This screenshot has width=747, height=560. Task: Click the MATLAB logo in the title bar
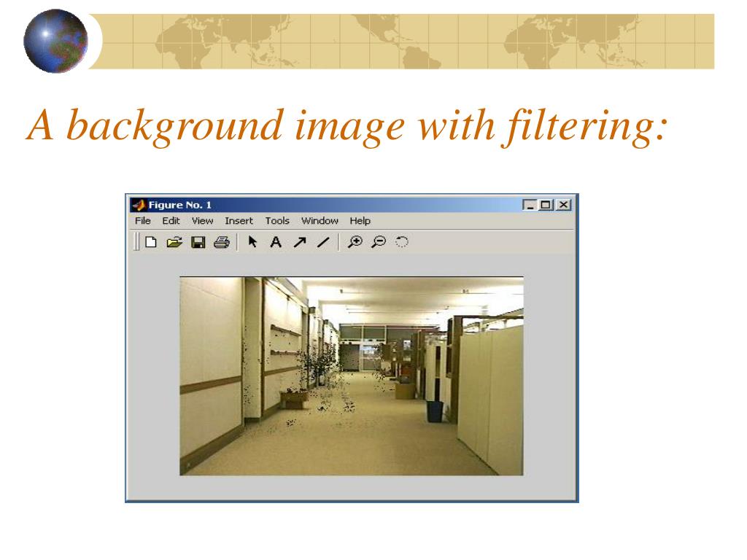pyautogui.click(x=139, y=205)
